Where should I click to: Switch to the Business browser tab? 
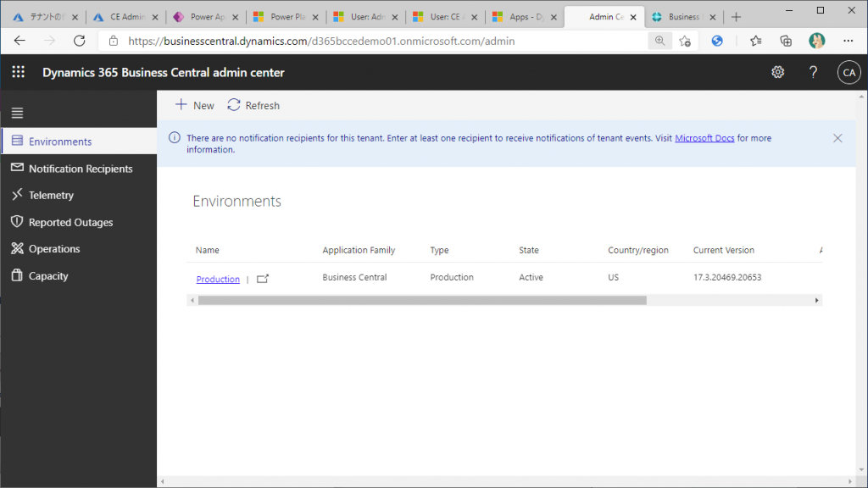[x=683, y=17]
